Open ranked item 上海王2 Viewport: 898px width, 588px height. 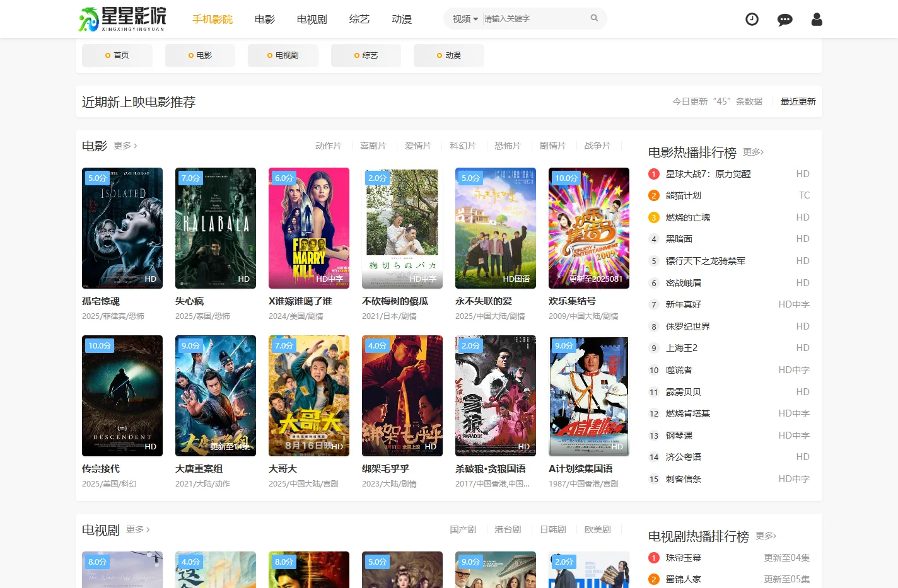pyautogui.click(x=682, y=348)
